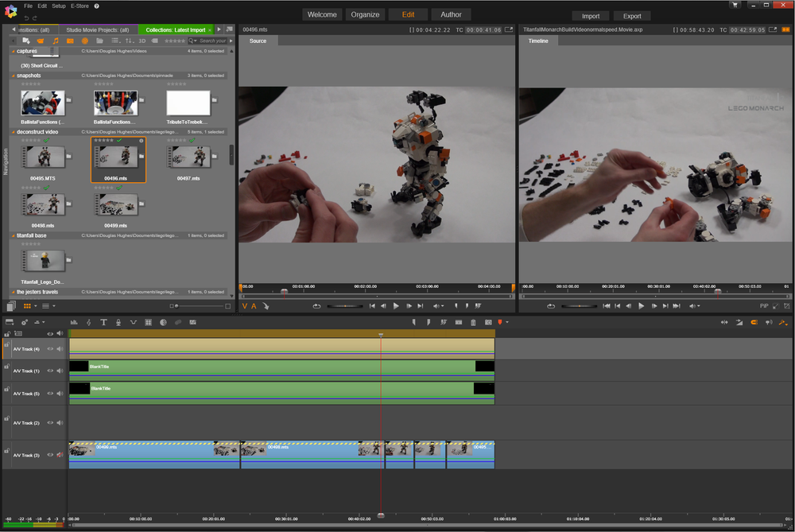
Task: Toggle the speaker monitoring on A/V Track (4)
Action: click(x=60, y=349)
